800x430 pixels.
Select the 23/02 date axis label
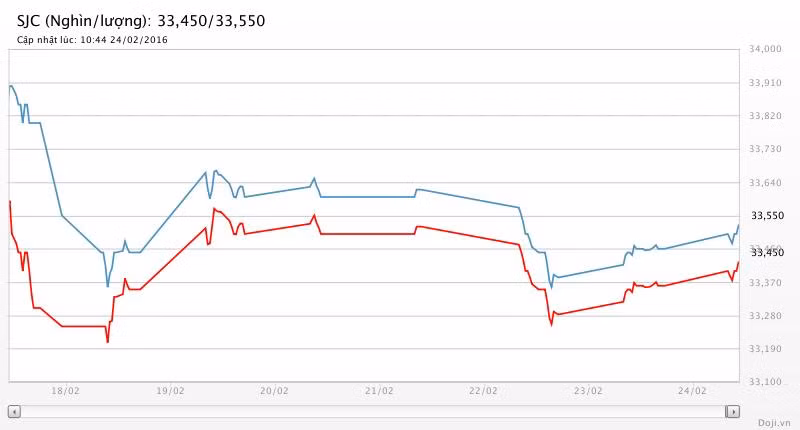(588, 391)
